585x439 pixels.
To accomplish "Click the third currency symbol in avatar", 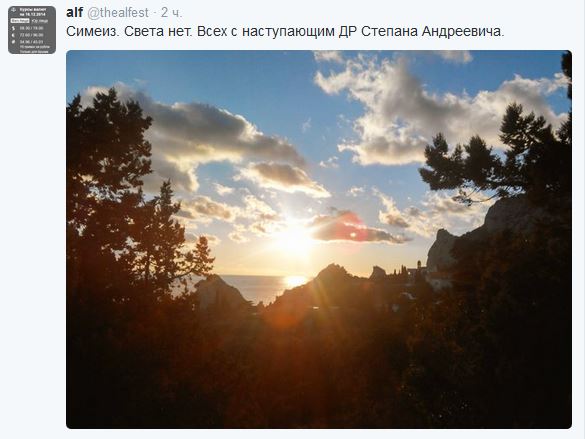I will [13, 42].
